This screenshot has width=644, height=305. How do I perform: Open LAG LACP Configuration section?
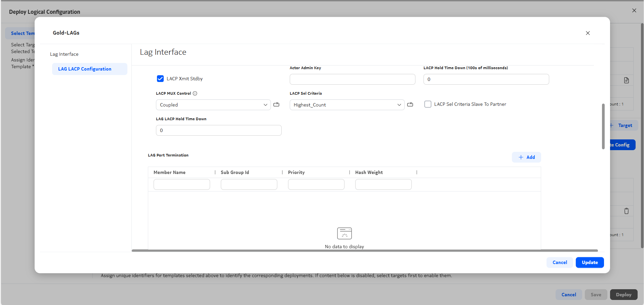click(x=85, y=69)
